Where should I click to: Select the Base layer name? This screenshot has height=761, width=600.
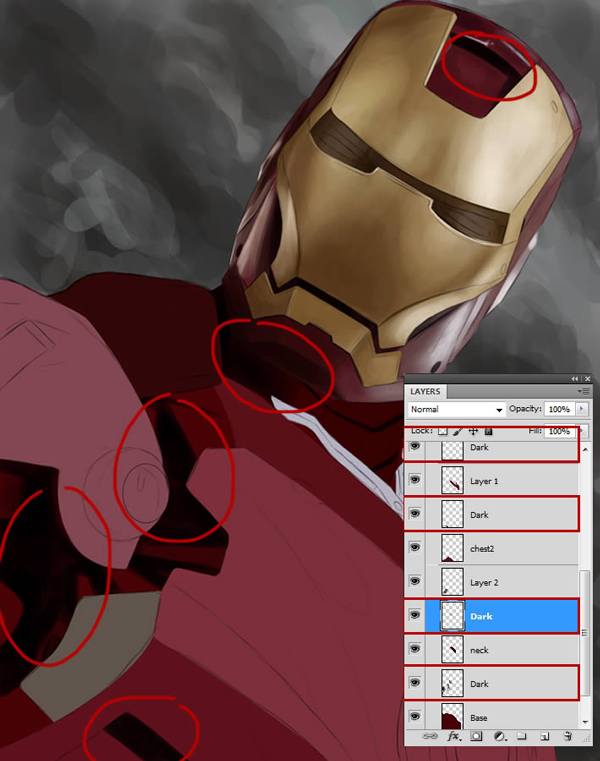coord(479,718)
